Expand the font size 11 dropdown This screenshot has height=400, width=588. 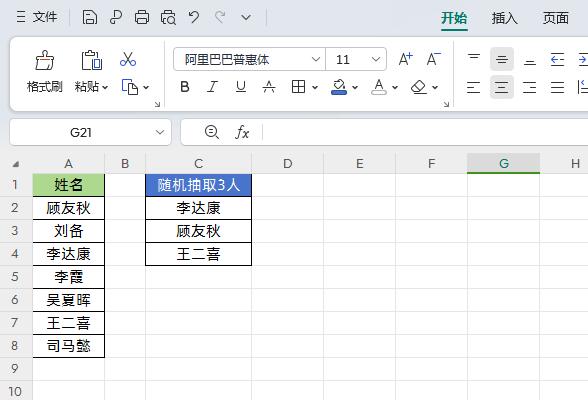click(x=375, y=59)
